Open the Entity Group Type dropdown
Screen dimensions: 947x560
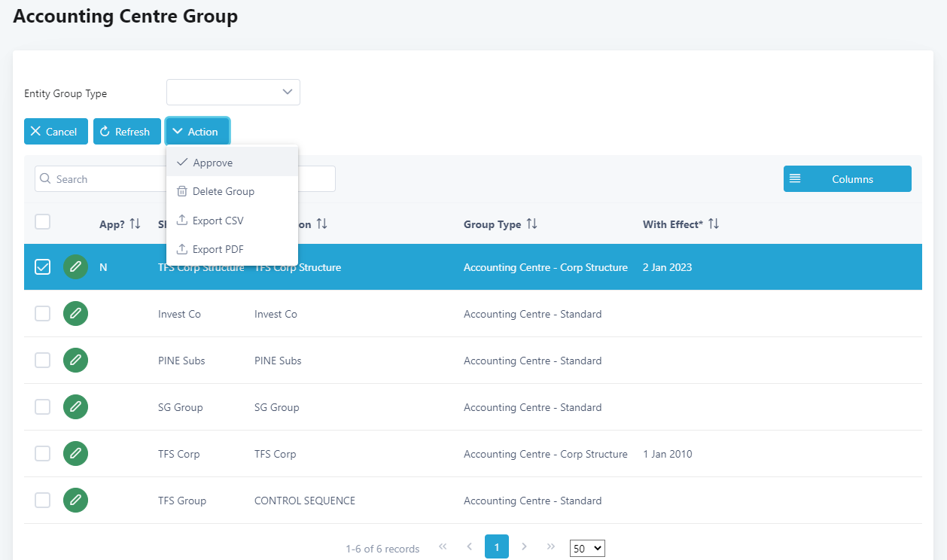coord(233,93)
